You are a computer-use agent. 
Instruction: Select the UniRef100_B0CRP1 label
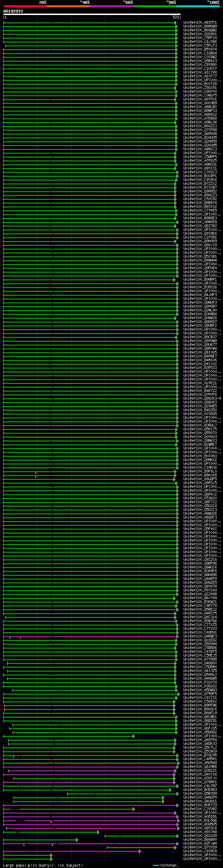[x=200, y=176]
